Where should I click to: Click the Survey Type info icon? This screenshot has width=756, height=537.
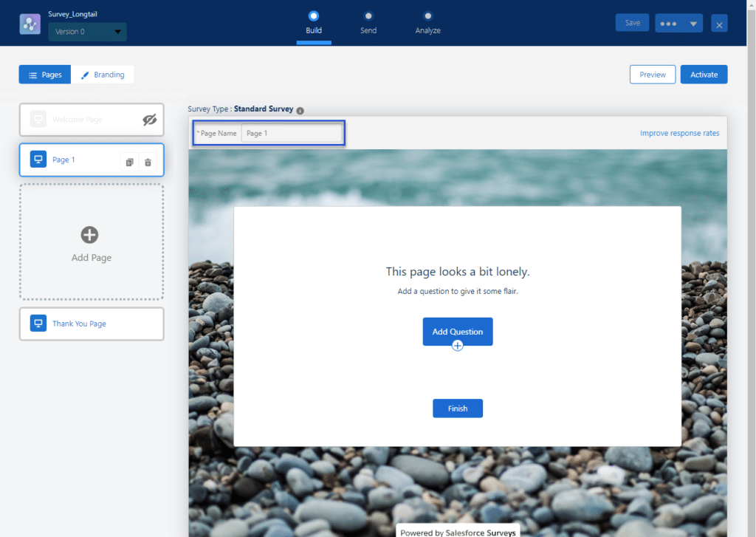point(300,110)
